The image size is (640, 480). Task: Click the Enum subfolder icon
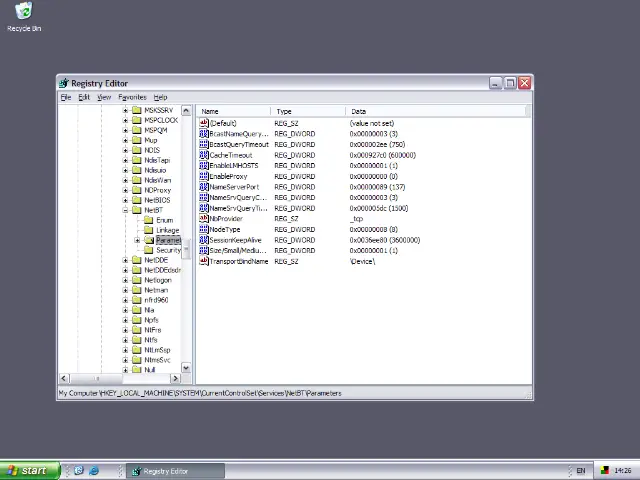tap(149, 220)
